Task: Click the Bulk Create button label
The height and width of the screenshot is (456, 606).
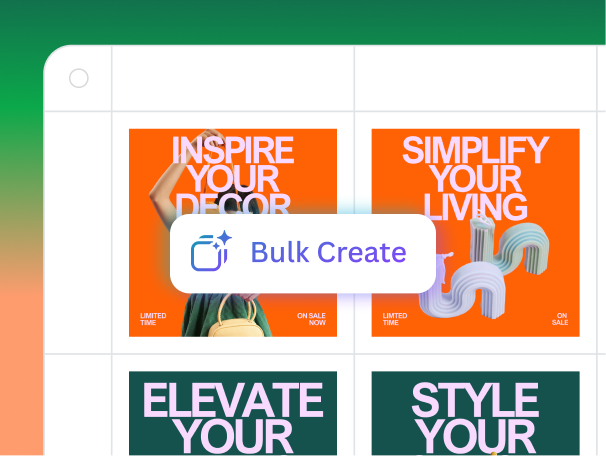Action: click(329, 252)
